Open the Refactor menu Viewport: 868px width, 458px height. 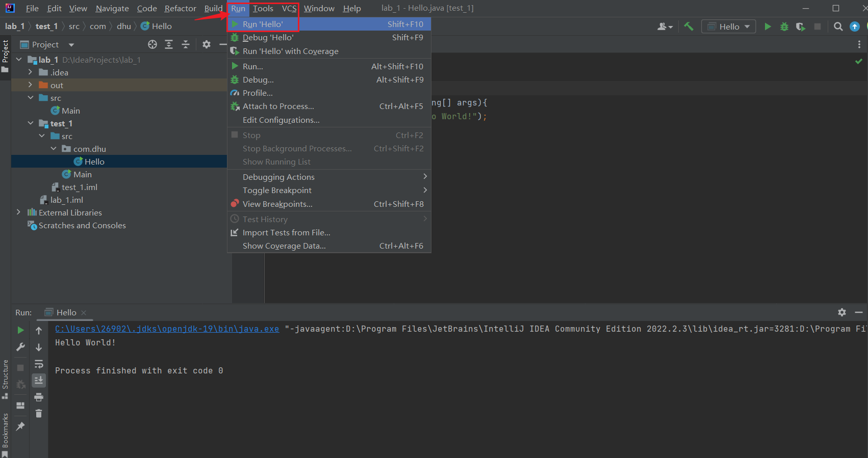pyautogui.click(x=180, y=8)
